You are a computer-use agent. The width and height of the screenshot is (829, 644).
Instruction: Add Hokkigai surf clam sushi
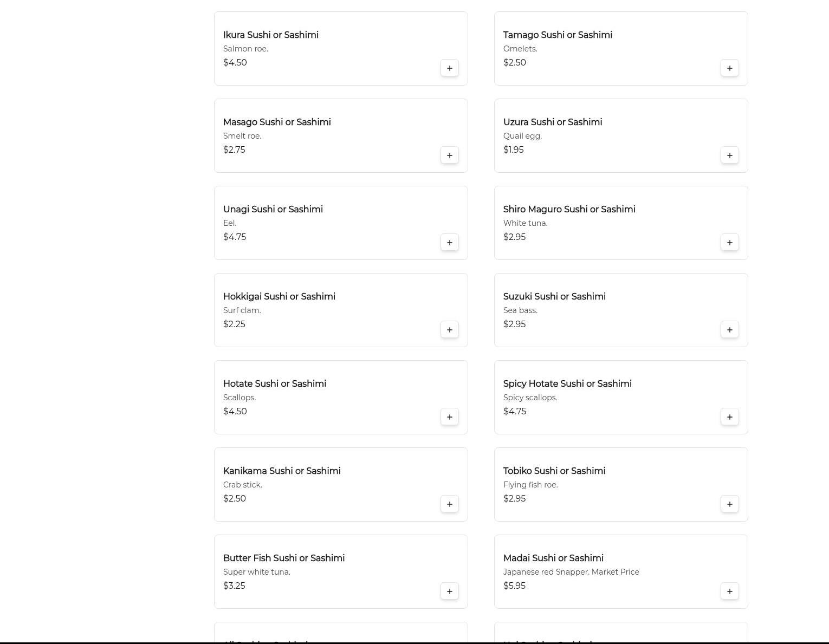tap(449, 330)
